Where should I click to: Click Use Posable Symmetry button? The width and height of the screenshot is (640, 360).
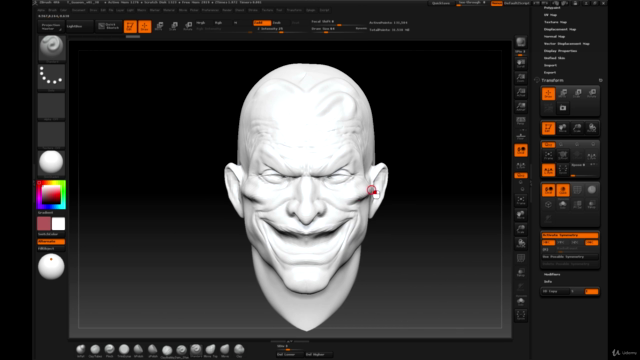click(x=570, y=257)
